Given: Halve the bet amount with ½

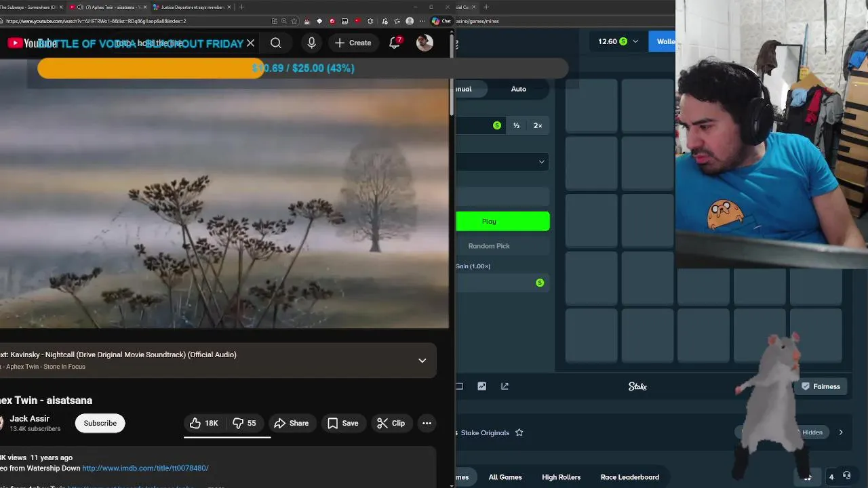Looking at the screenshot, I should click(516, 125).
